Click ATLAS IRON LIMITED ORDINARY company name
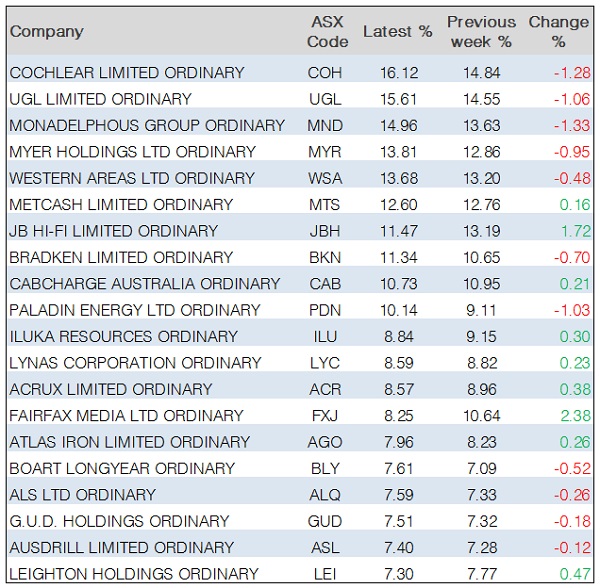 coord(129,442)
